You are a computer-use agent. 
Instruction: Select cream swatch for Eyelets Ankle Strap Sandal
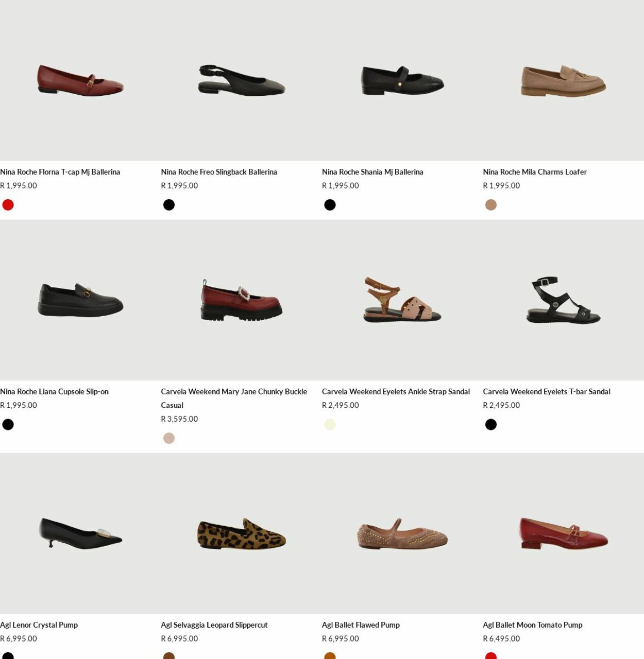tap(330, 425)
